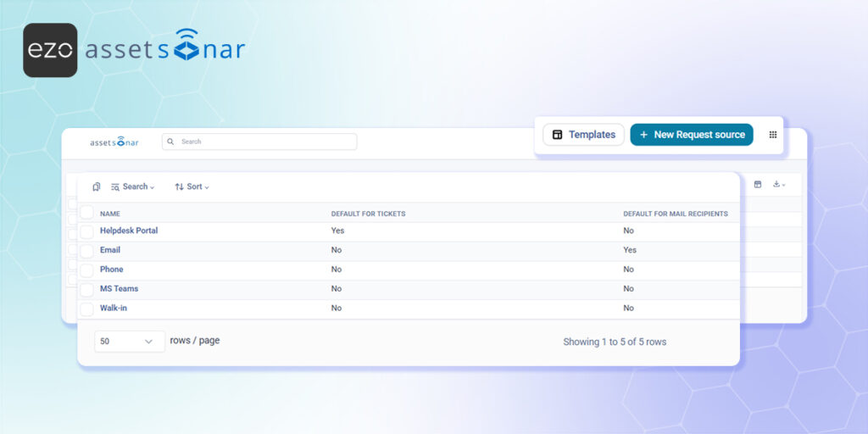Open the Sort dropdown
The image size is (868, 434).
point(192,187)
